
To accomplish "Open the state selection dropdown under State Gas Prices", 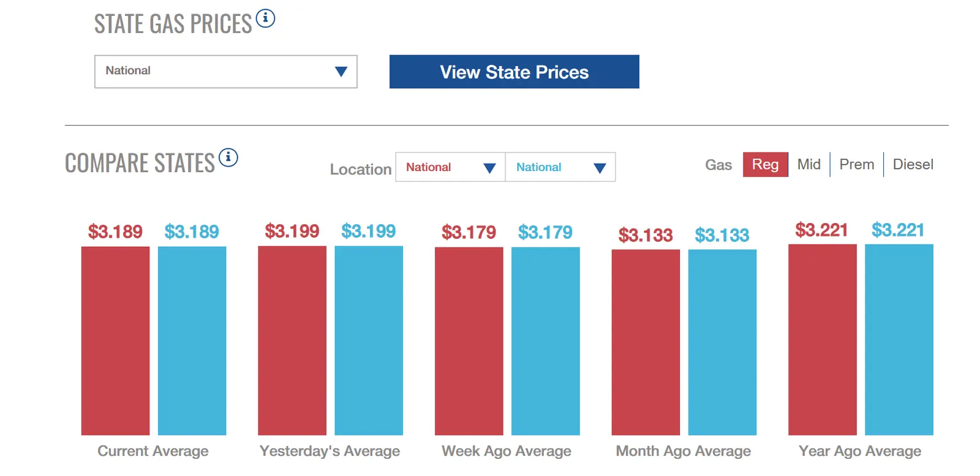I will coord(225,72).
